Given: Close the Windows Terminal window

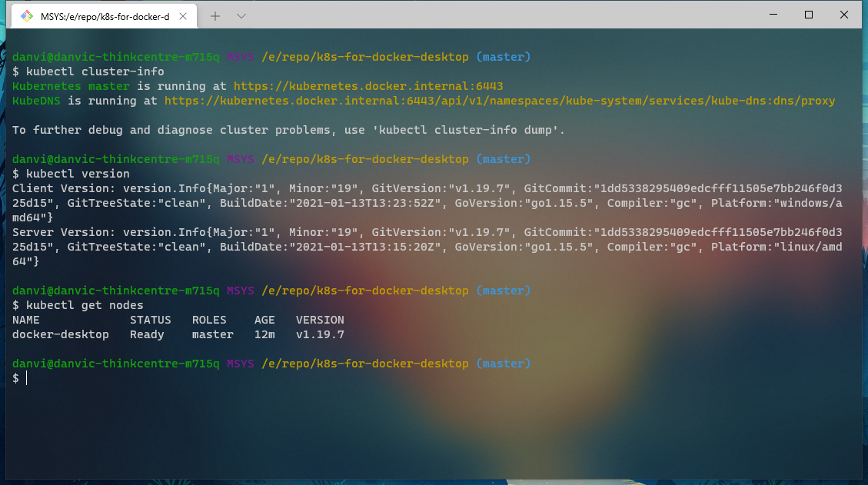Looking at the screenshot, I should tap(844, 15).
